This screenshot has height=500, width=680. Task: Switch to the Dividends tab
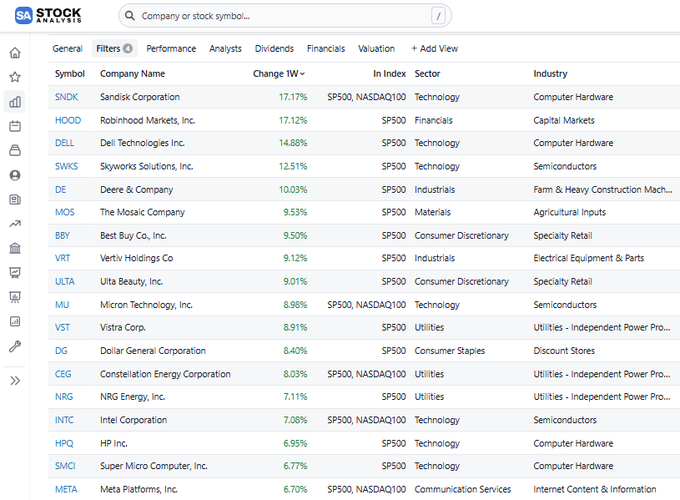274,49
